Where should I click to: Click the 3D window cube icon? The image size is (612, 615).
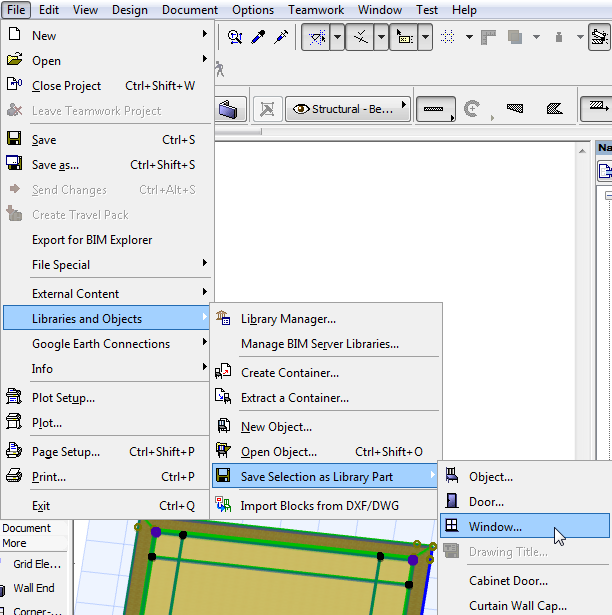tap(228, 109)
